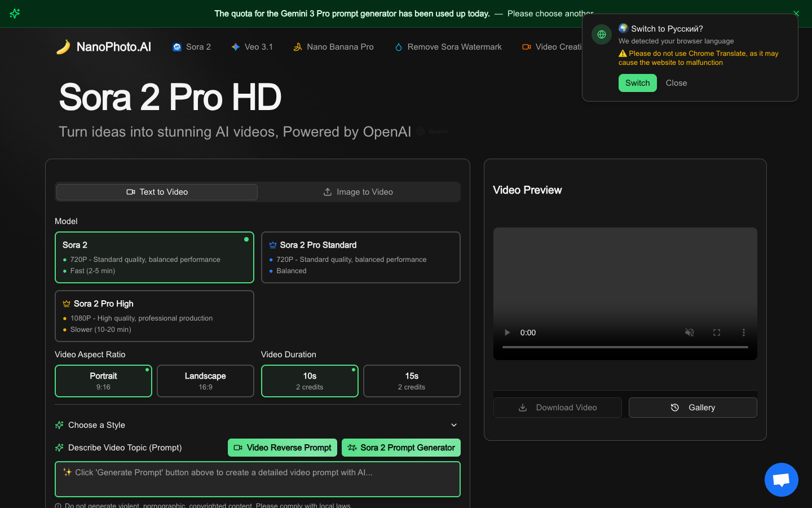Viewport: 812px width, 508px height.
Task: Open the Gallery
Action: pyautogui.click(x=693, y=408)
